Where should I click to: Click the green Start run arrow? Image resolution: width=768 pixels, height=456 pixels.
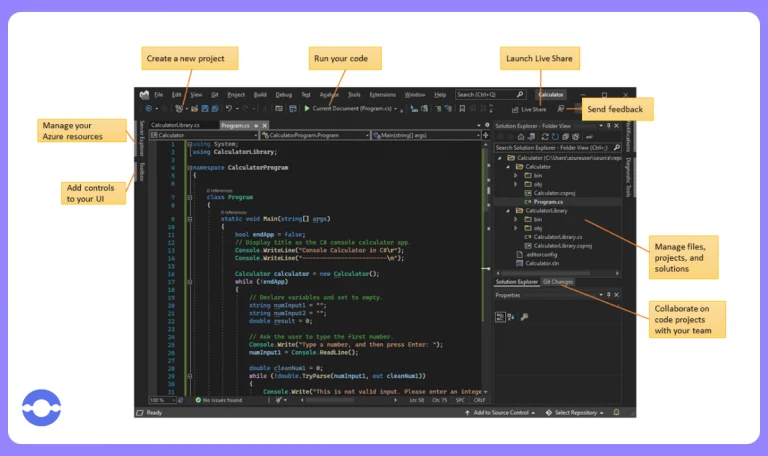coord(307,108)
